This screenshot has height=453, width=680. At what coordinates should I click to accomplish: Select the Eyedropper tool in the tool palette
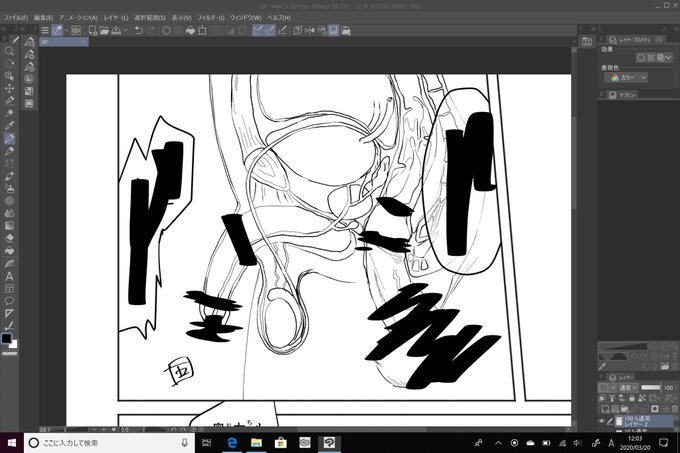point(9,126)
